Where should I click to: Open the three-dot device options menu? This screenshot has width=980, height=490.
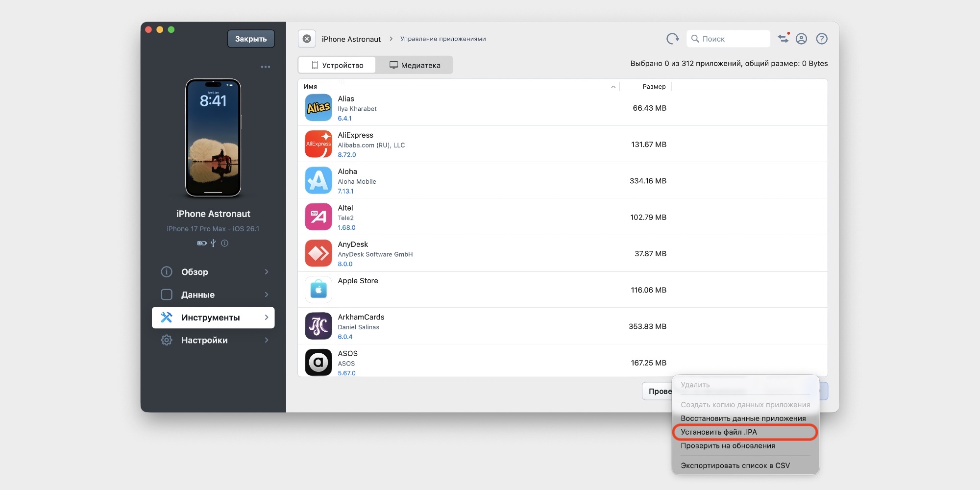click(266, 67)
